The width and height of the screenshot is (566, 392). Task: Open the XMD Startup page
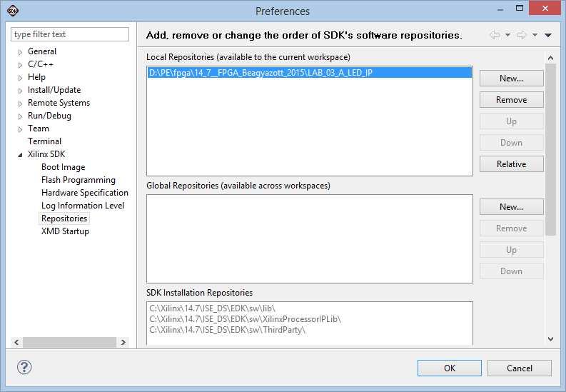(x=65, y=231)
